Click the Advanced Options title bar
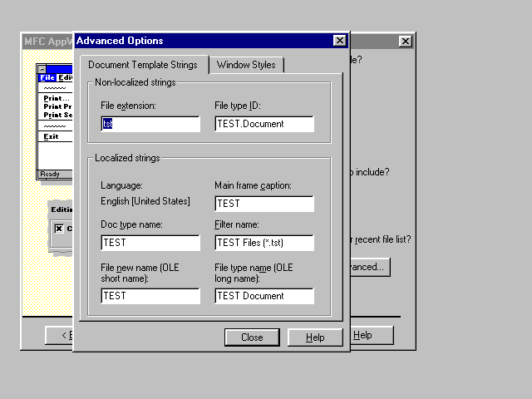Image resolution: width=532 pixels, height=399 pixels. (199, 41)
